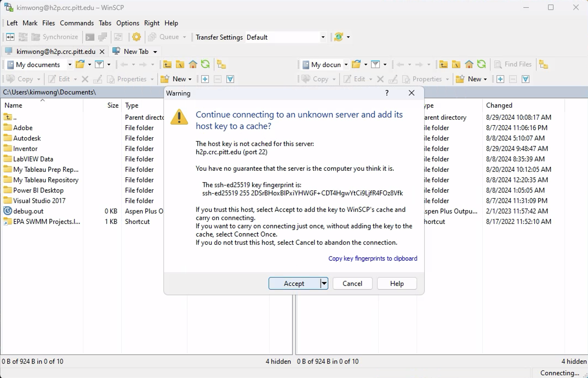Open the Commands menu item

click(77, 23)
